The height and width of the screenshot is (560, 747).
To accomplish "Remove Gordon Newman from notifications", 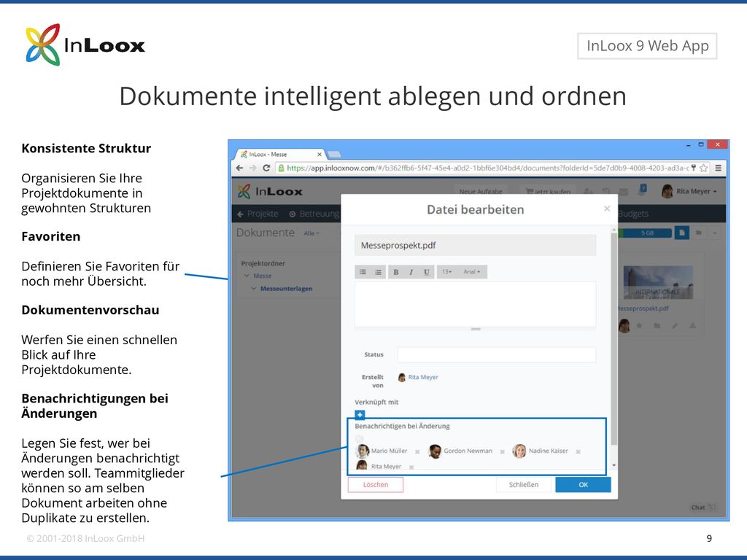I will (502, 452).
